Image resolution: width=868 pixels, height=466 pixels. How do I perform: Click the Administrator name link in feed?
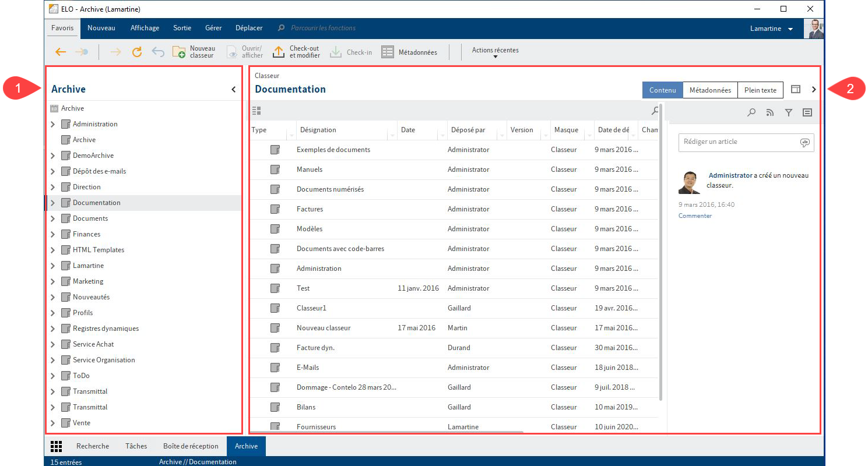pos(730,175)
